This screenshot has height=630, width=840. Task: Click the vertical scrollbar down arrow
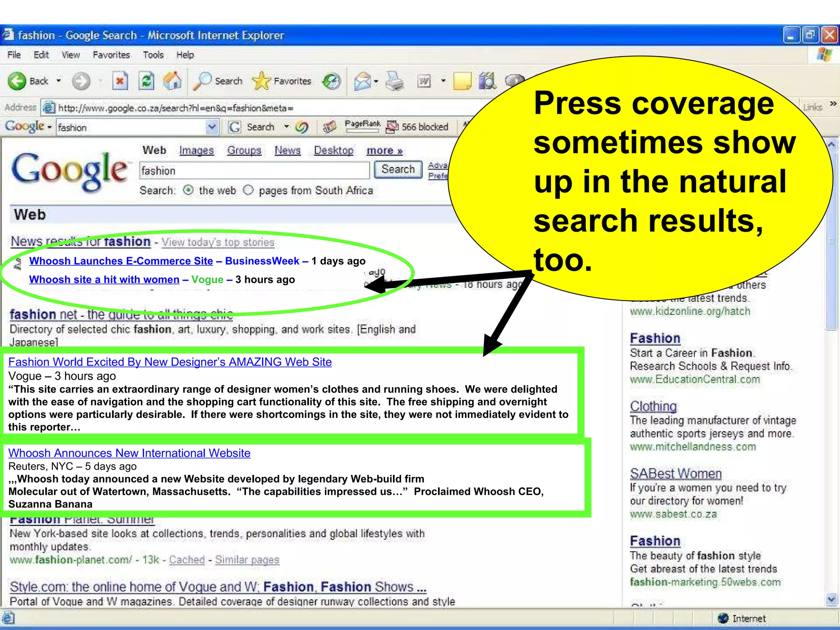[831, 600]
